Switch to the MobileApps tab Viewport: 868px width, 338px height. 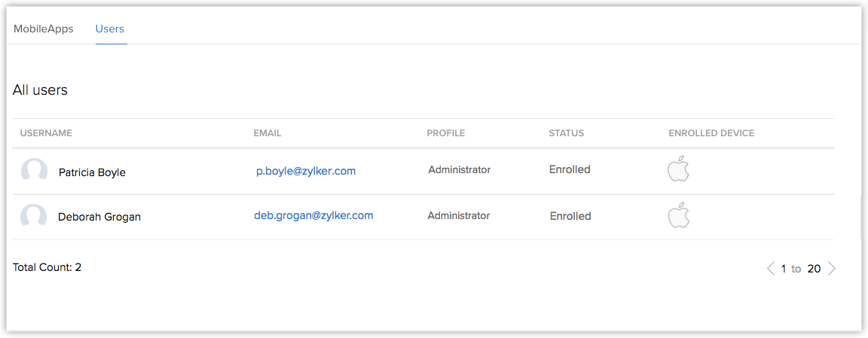point(44,29)
